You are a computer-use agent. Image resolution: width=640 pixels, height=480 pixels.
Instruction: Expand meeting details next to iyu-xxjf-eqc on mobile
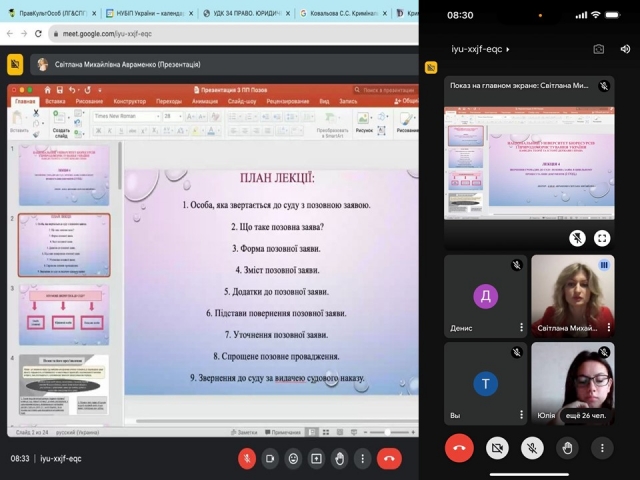pos(508,48)
